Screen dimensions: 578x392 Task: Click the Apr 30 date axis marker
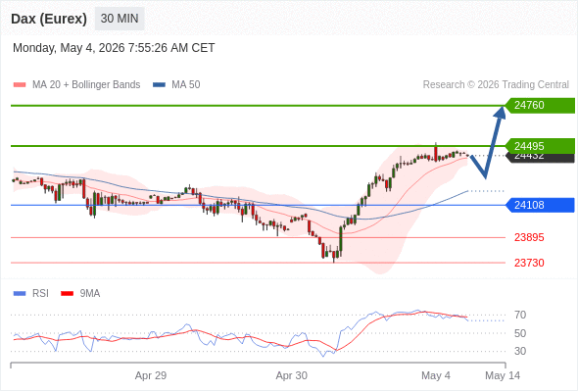[292, 375]
